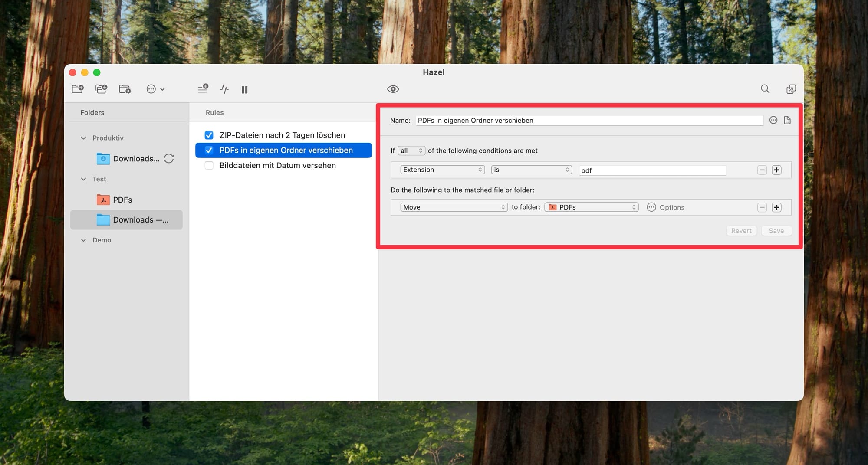Viewport: 868px width, 465px height.
Task: Select the Downloads folder under Test
Action: click(126, 220)
